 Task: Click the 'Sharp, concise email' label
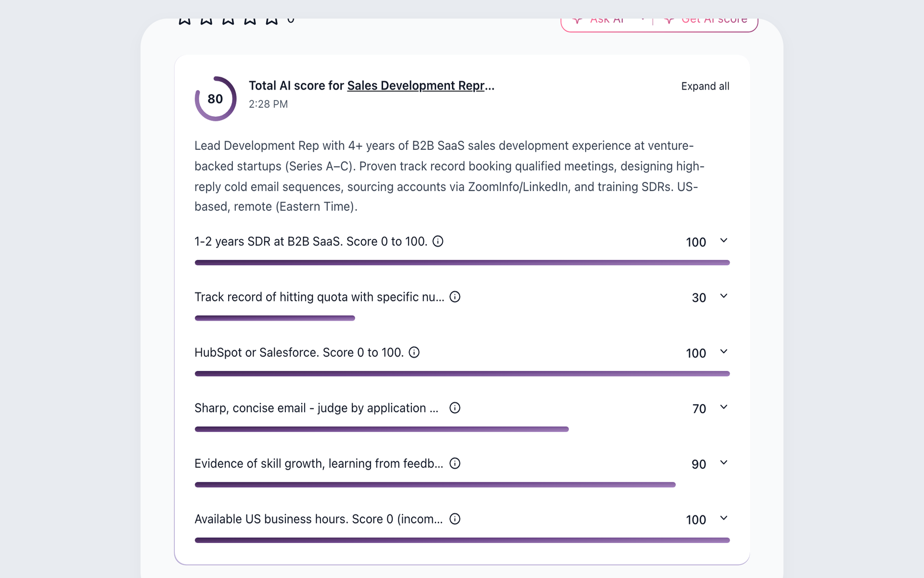316,408
